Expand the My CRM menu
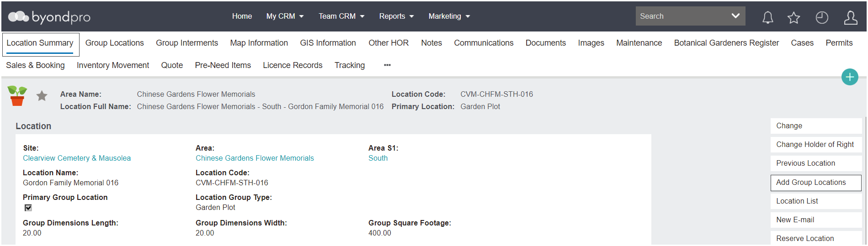Viewport: 868px width, 246px height. tap(285, 16)
